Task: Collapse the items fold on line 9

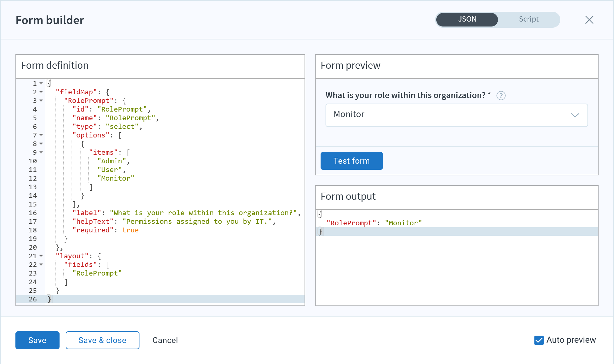Action: pos(41,152)
